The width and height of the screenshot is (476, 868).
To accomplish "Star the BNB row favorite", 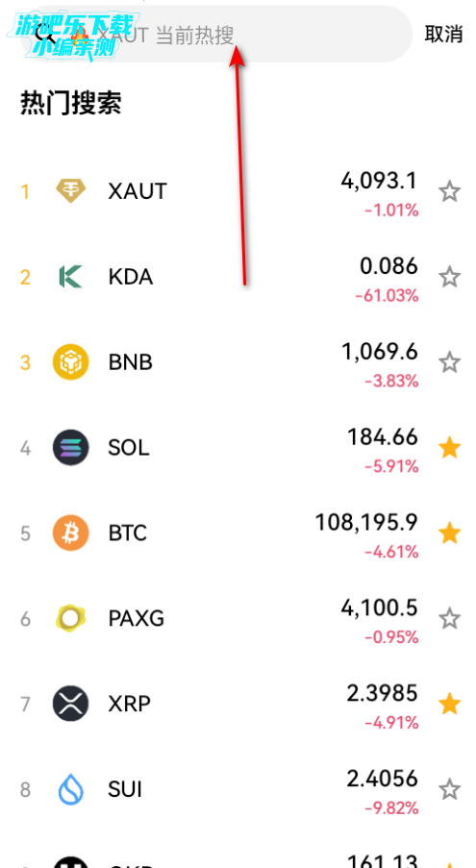I will [x=449, y=362].
